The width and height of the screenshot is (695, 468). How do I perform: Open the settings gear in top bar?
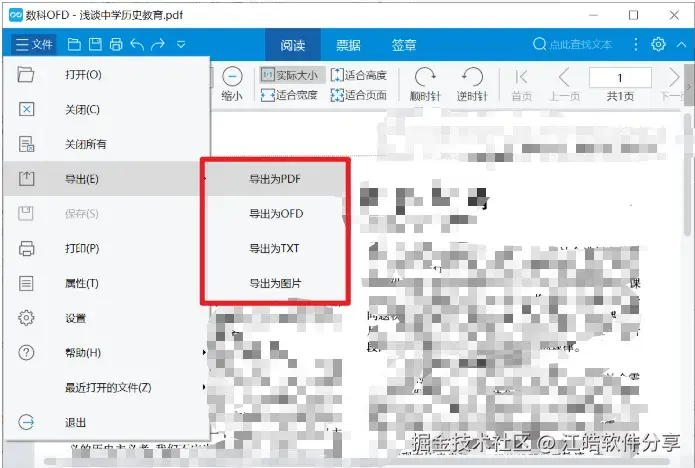[658, 44]
